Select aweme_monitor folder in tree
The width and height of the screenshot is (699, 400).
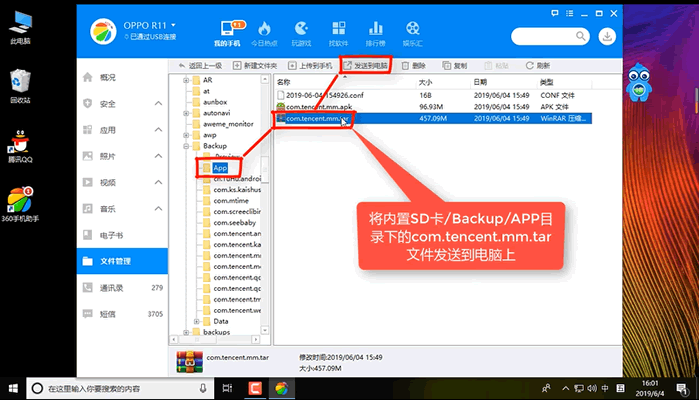pos(228,124)
